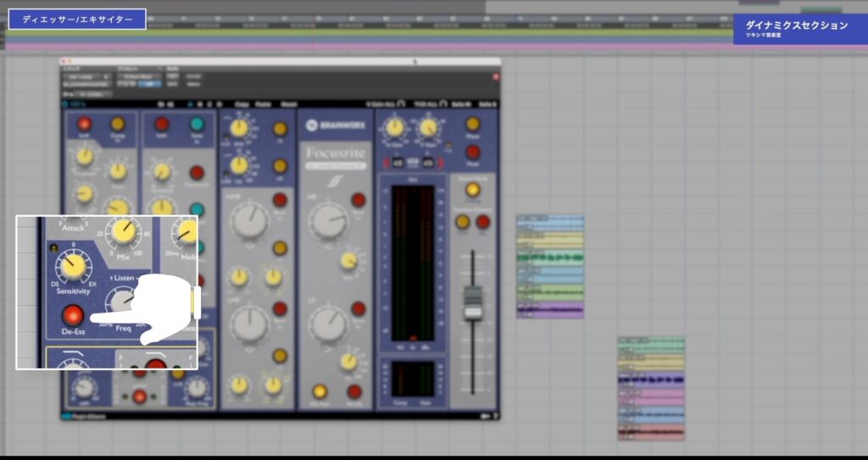868x460 pixels.
Task: Enable Solo M in plugin toolbar
Action: click(460, 104)
